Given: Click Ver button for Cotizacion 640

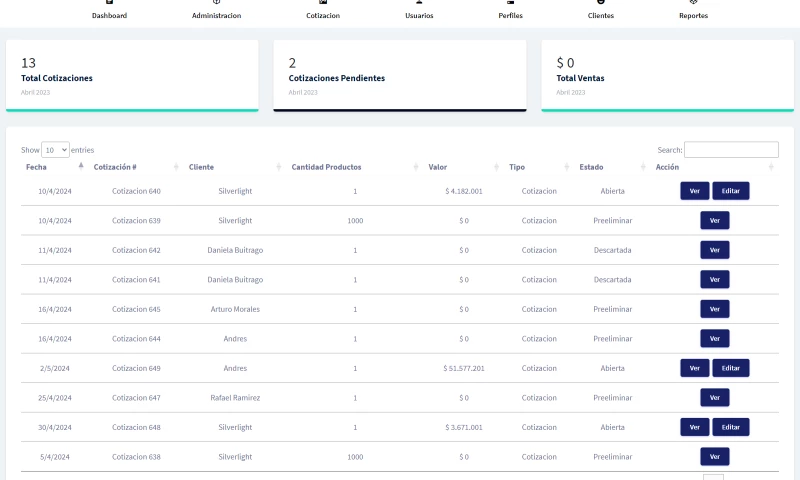Looking at the screenshot, I should click(695, 191).
